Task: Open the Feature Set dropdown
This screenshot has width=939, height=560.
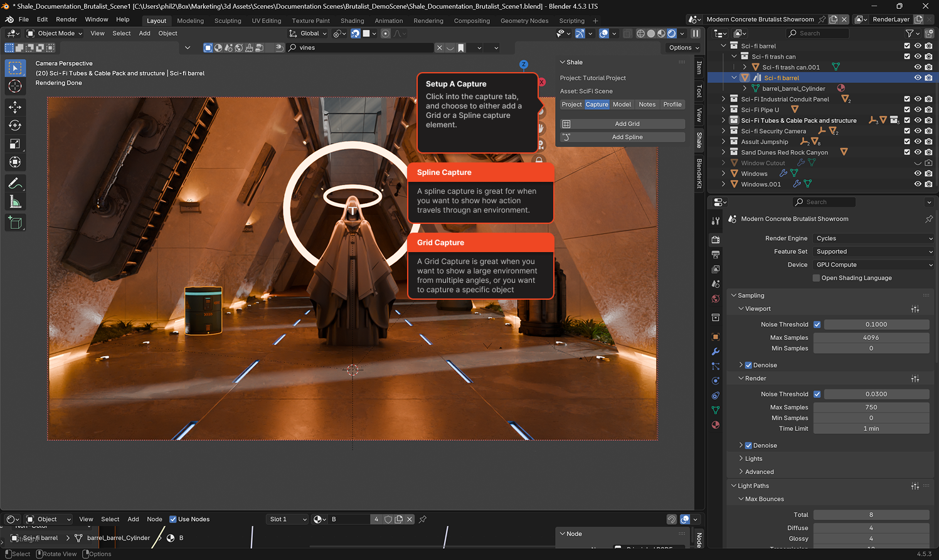Action: click(874, 251)
